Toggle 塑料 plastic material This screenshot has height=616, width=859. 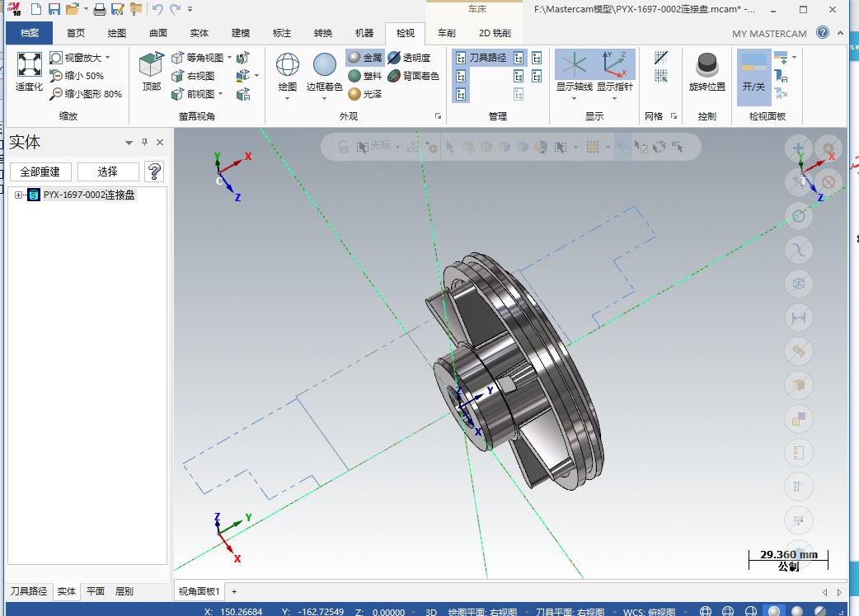(x=365, y=76)
